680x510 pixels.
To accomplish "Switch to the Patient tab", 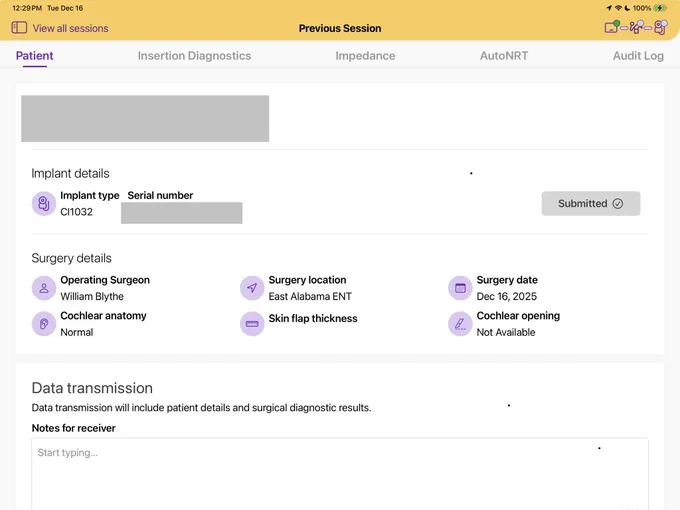I will point(35,56).
